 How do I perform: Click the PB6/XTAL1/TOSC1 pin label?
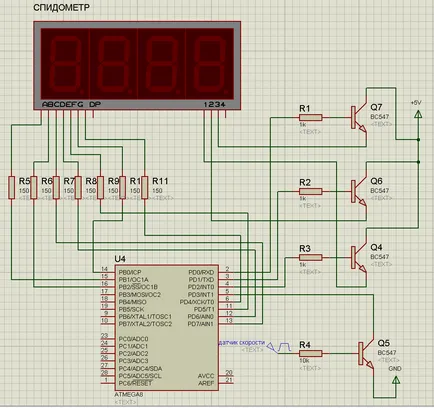[x=145, y=317]
